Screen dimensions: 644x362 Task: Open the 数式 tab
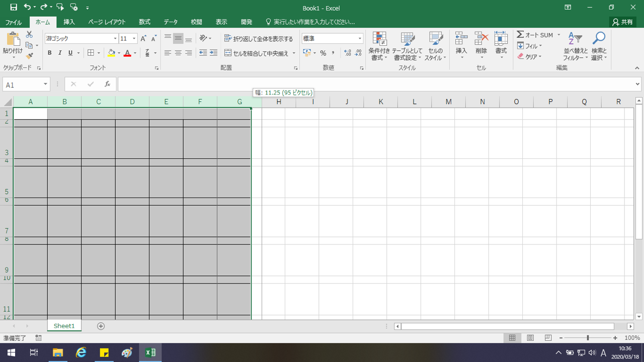coord(145,22)
